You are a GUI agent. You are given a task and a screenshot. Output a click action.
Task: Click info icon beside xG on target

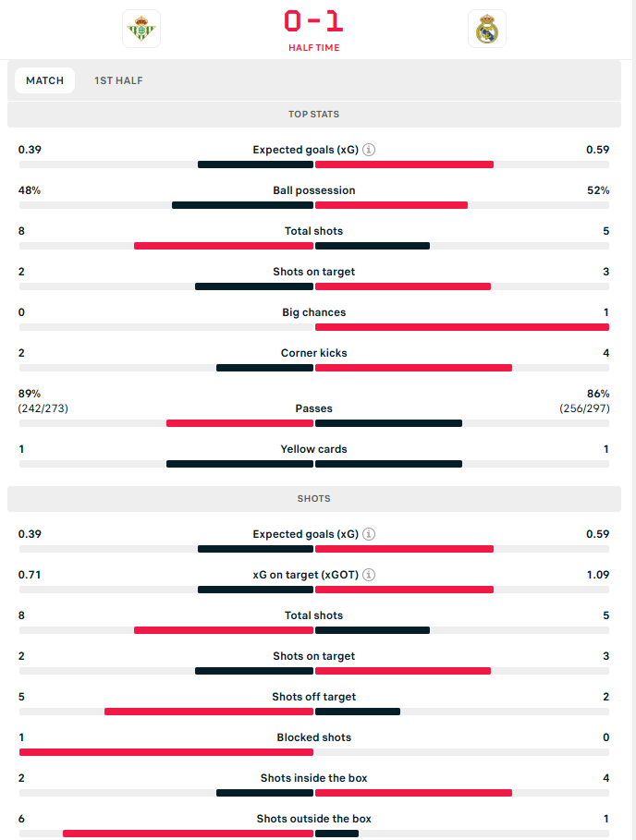tap(369, 575)
